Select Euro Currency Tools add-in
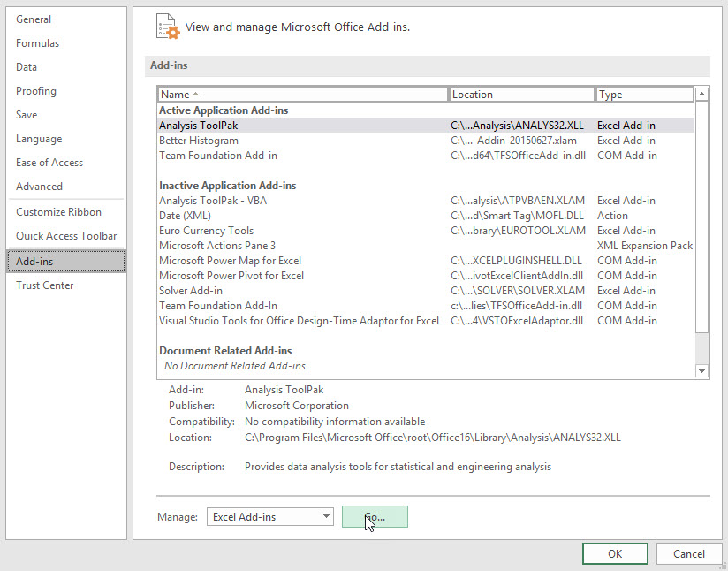The width and height of the screenshot is (728, 571). coord(426,231)
